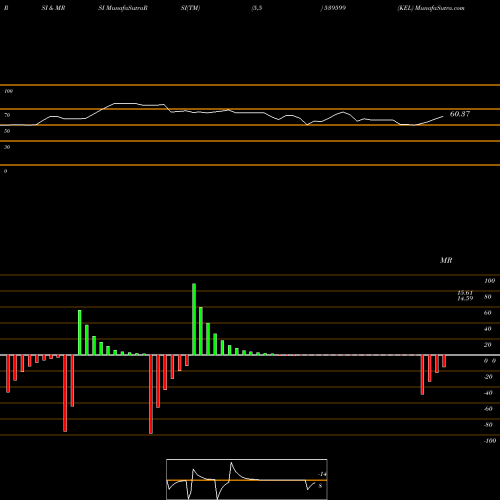Click the -20 label on MR axis
This screenshot has width=500, height=500.
[488, 377]
